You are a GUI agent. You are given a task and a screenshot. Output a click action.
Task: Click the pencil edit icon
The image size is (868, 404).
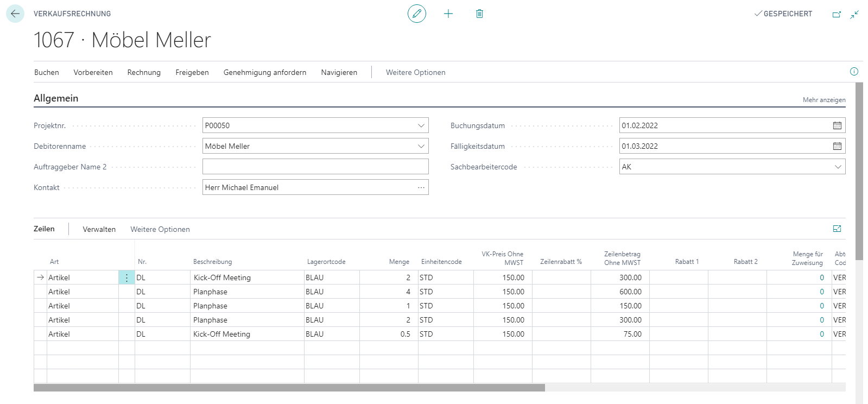417,14
